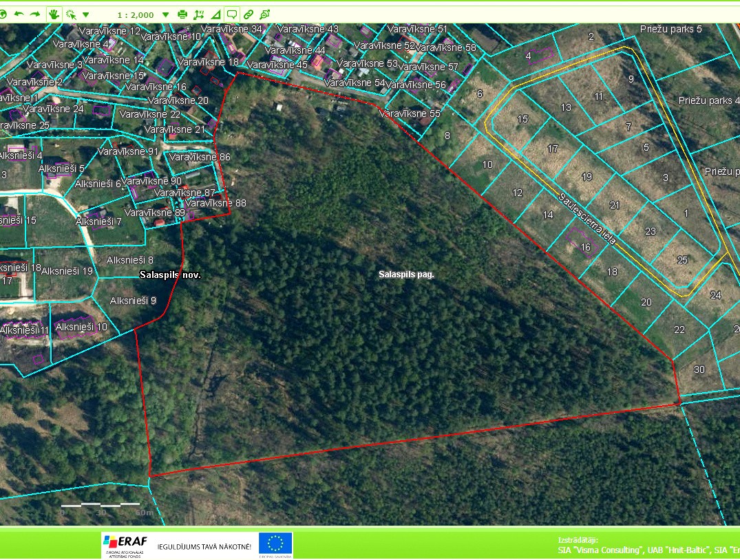Image resolution: width=740 pixels, height=560 pixels.
Task: Open the XY coordinates tool
Action: [x=199, y=14]
